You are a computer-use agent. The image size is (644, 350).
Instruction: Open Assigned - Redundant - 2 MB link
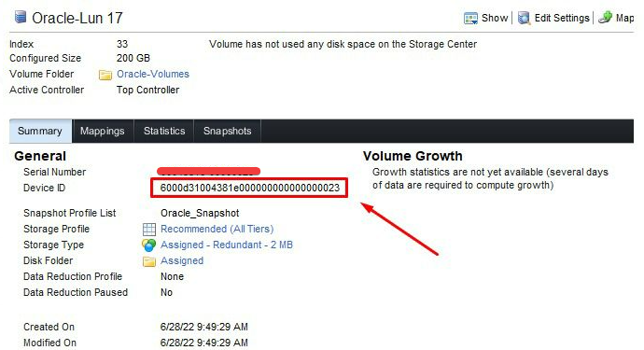(227, 245)
